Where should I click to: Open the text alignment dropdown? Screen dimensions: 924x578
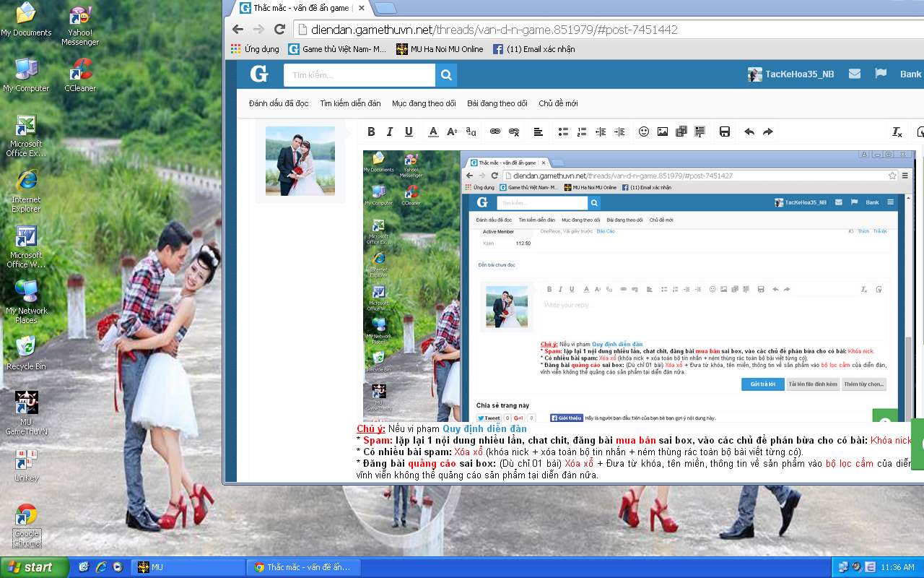point(539,131)
